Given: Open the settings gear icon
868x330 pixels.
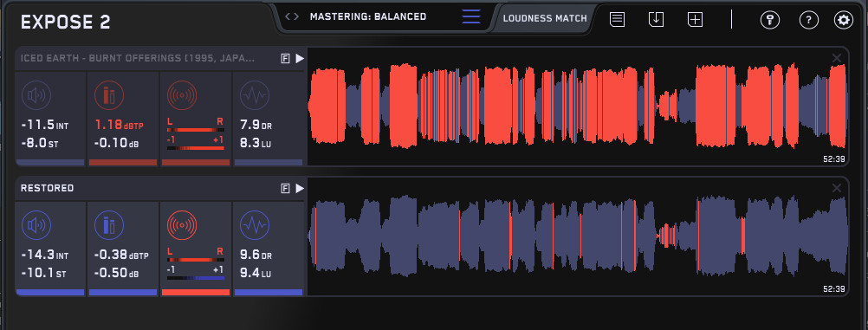Looking at the screenshot, I should point(844,20).
